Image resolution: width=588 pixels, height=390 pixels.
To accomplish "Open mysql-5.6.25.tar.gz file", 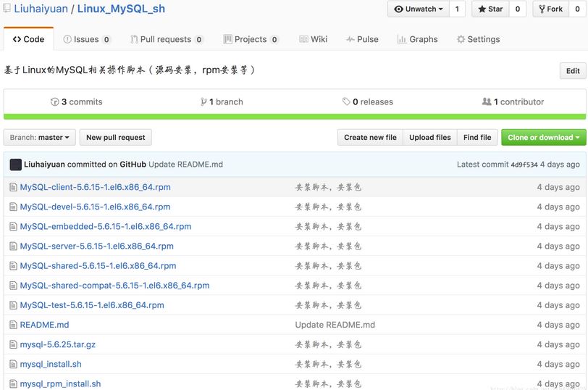I will click(58, 344).
